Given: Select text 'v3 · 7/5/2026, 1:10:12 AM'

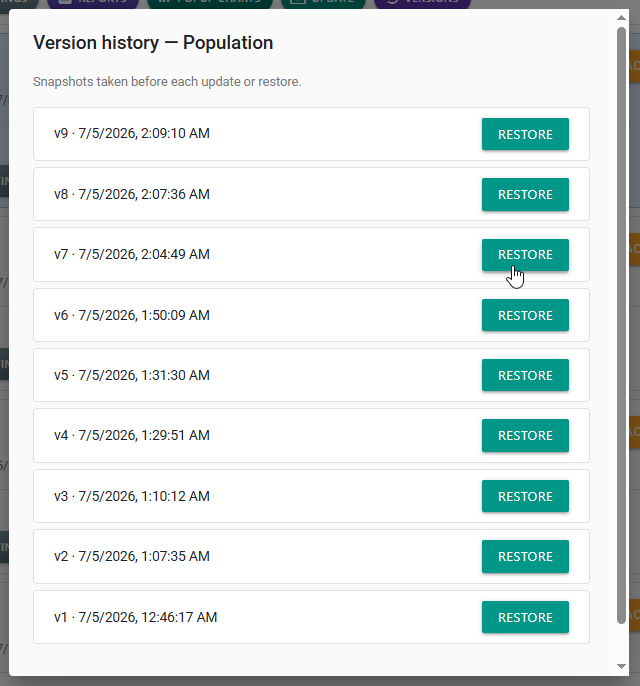Looking at the screenshot, I should click(132, 496).
